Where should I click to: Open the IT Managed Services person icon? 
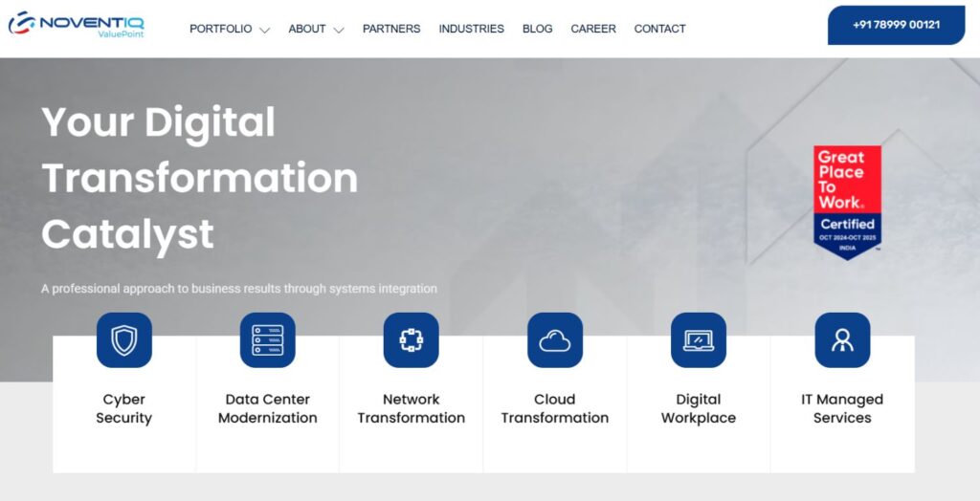pos(842,339)
